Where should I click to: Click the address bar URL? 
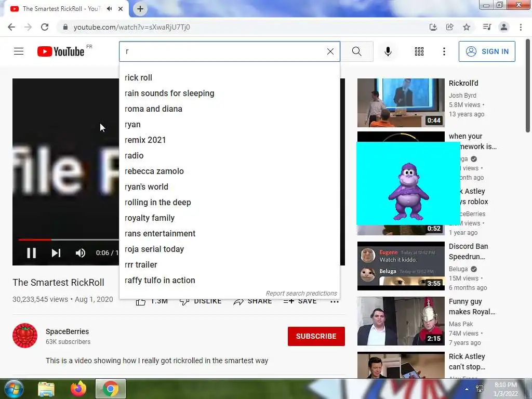coord(131,27)
